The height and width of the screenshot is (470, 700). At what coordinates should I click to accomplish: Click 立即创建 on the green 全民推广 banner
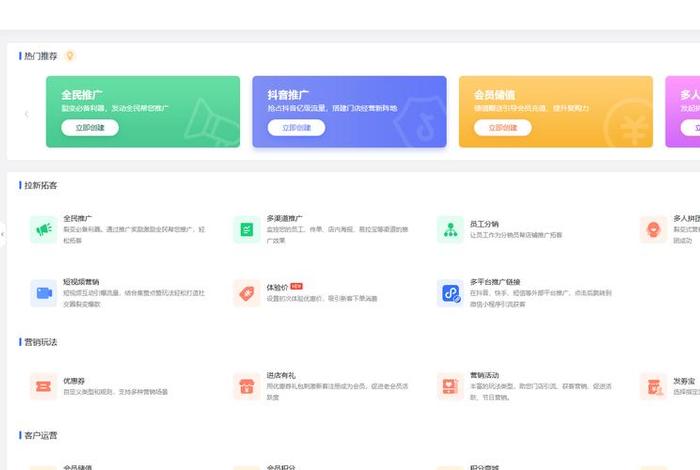[x=90, y=128]
